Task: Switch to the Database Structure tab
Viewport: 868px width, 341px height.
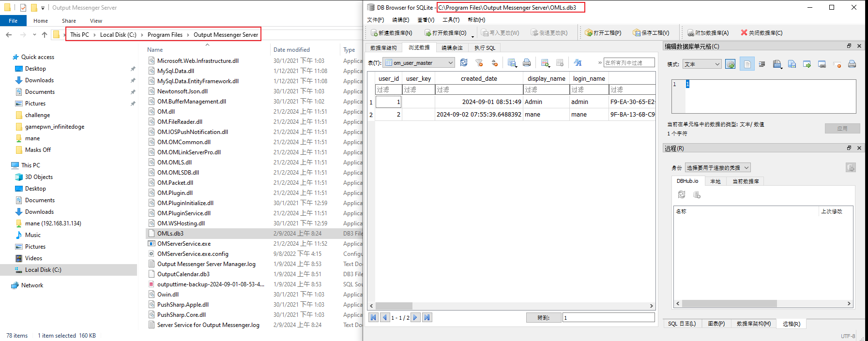Action: (x=383, y=48)
